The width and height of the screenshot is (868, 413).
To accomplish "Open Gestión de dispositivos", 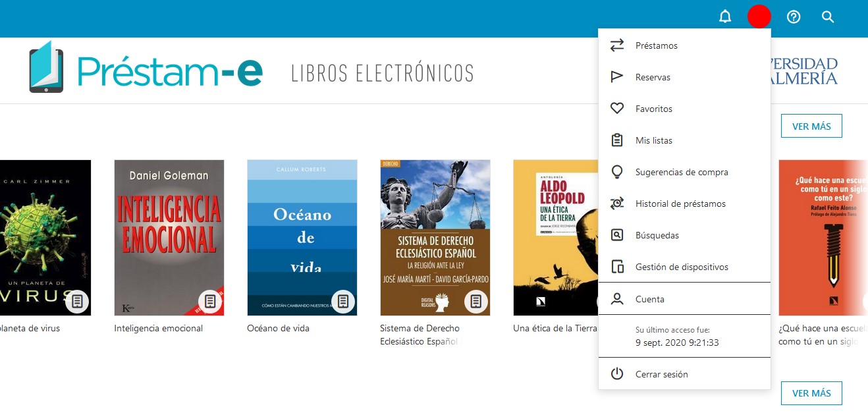I will [x=684, y=267].
